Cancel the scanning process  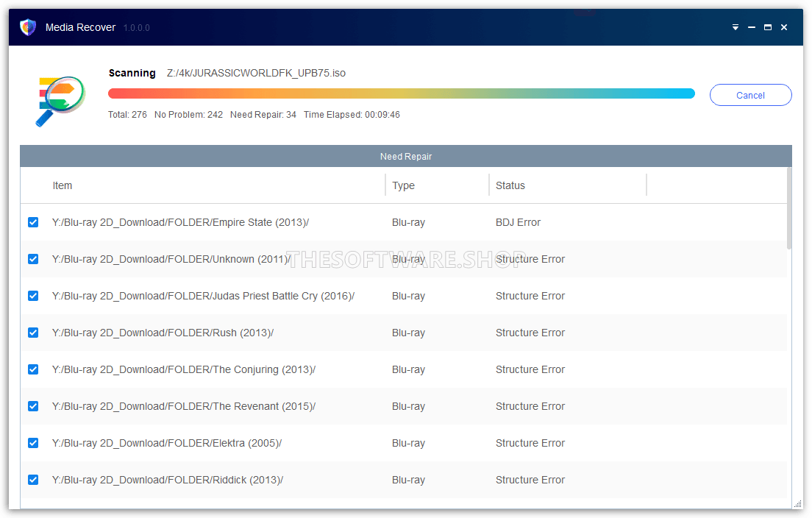750,95
